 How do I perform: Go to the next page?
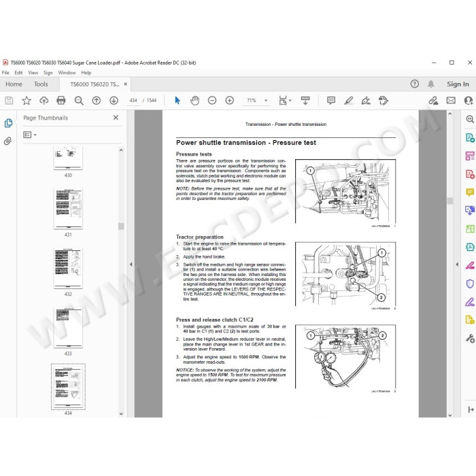[114, 101]
